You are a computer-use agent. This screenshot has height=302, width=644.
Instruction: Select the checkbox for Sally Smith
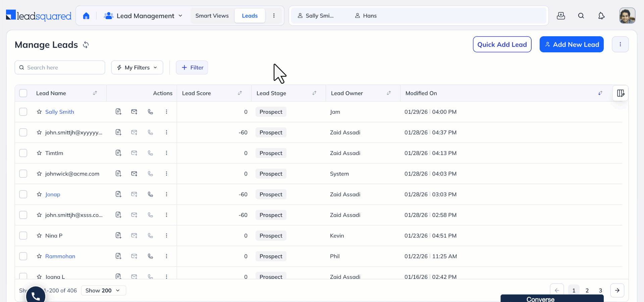pyautogui.click(x=23, y=112)
